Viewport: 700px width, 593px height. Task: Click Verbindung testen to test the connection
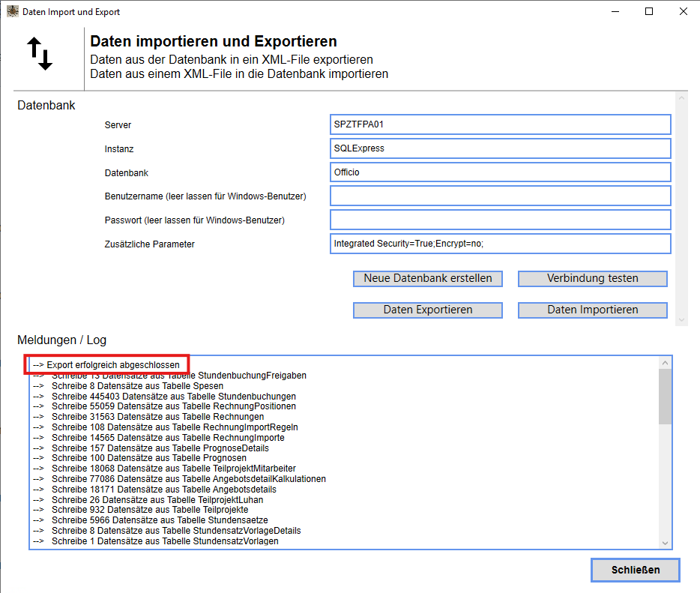[591, 278]
